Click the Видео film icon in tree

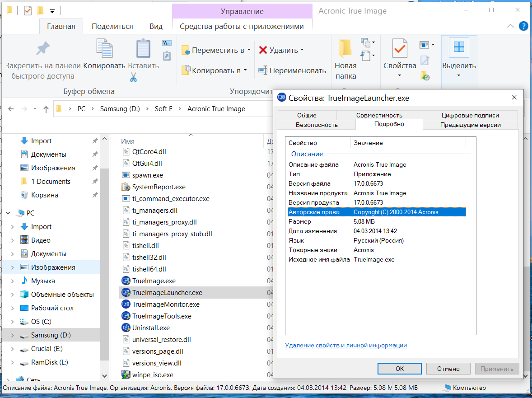(x=24, y=240)
